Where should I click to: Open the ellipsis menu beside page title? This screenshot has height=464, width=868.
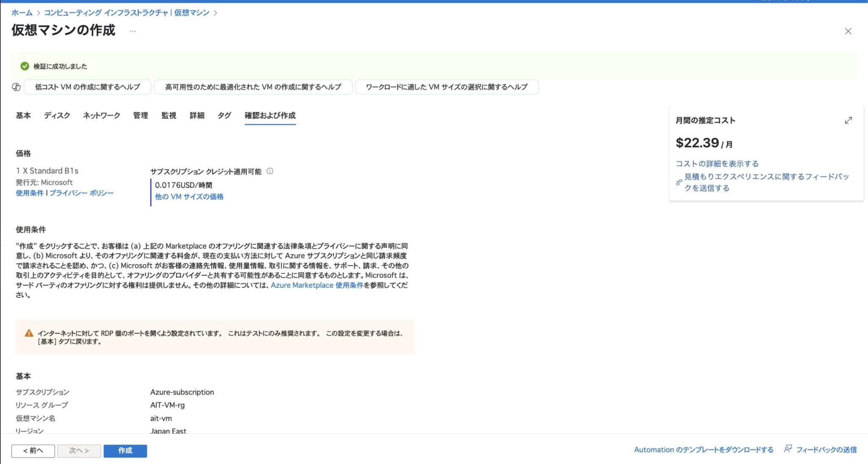(x=133, y=31)
